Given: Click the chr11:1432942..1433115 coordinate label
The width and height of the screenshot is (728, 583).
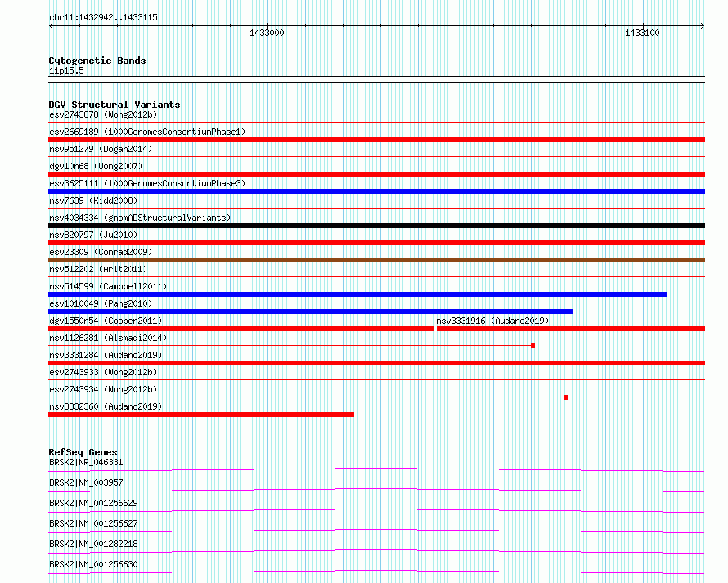Looking at the screenshot, I should pyautogui.click(x=103, y=18).
